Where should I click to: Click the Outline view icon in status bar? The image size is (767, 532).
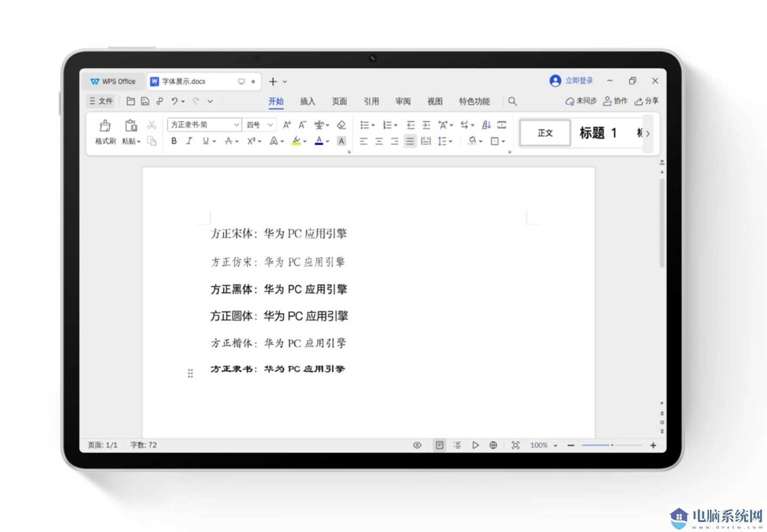tap(457, 445)
